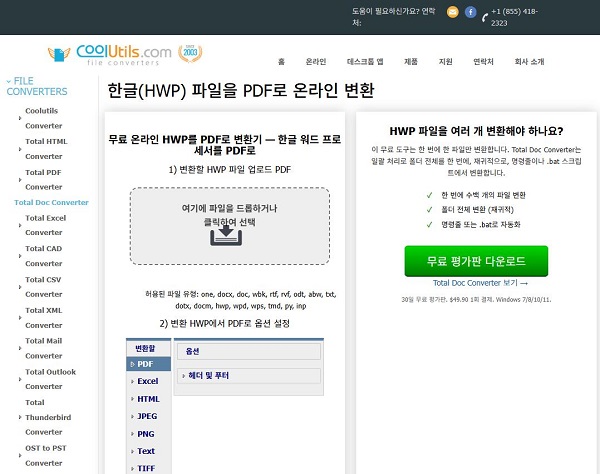Expand arrow beside Total Excel Converter
Screen dimensions: 600x474
tap(20, 225)
